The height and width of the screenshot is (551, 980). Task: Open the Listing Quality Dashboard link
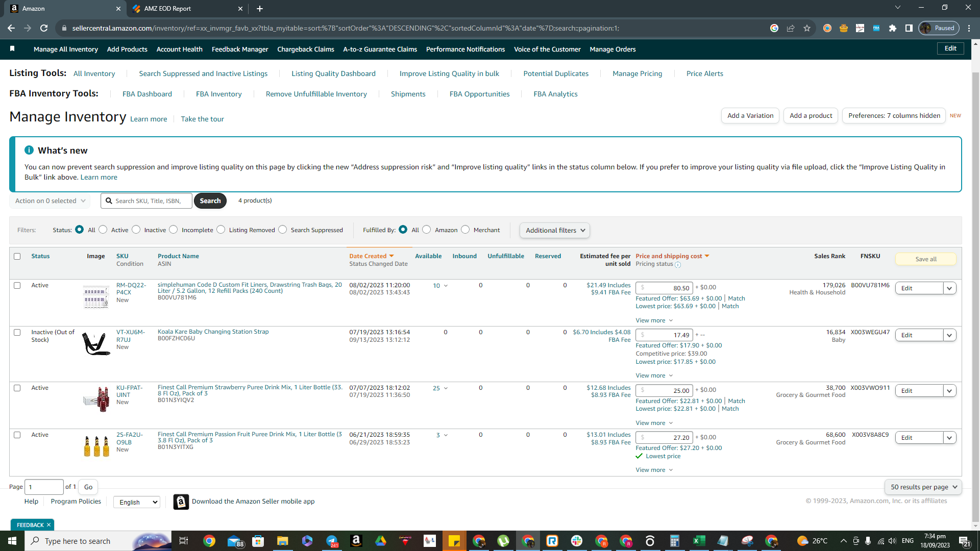pyautogui.click(x=333, y=73)
